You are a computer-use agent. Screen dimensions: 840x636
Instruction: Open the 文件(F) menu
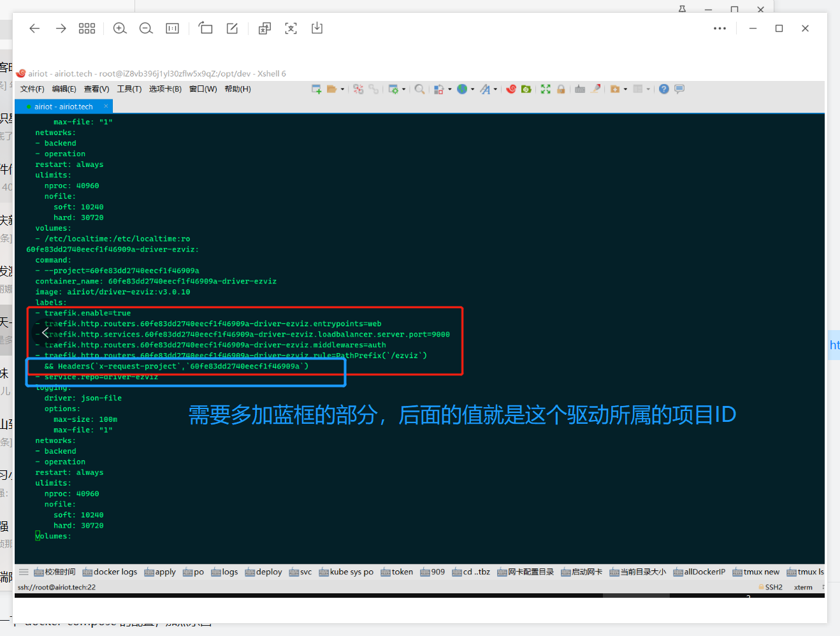[x=33, y=89]
